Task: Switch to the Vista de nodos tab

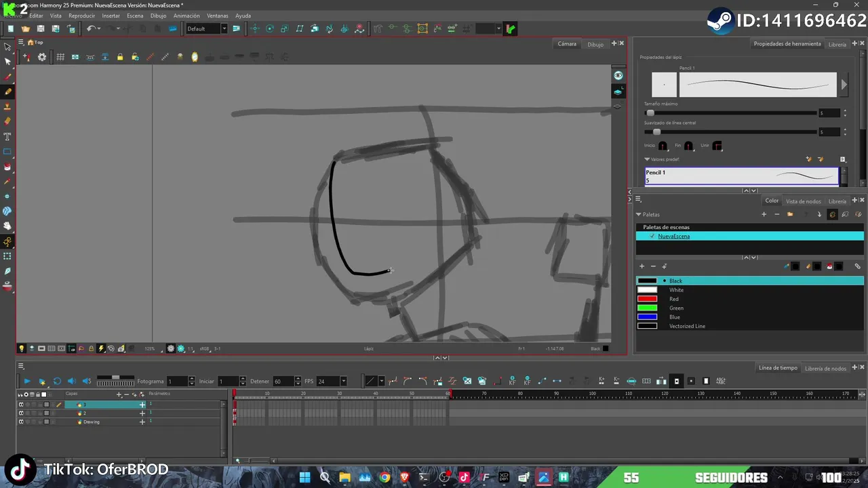Action: (x=804, y=201)
